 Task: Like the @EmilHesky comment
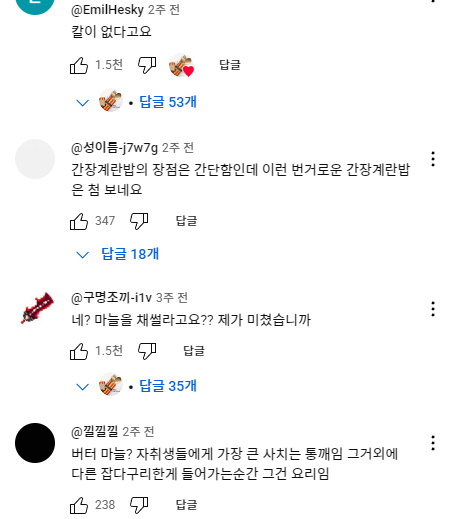[79, 65]
